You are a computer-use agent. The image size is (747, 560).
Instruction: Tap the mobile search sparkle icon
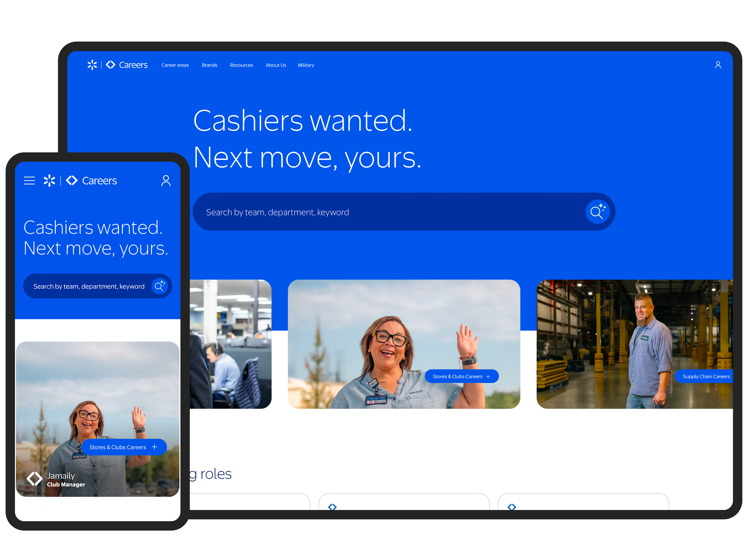(160, 286)
